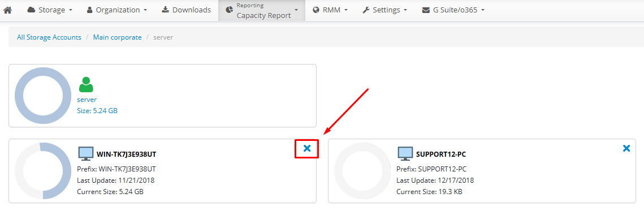Click 'Last Update: 11/21/2018' text
The width and height of the screenshot is (644, 219).
point(116,181)
